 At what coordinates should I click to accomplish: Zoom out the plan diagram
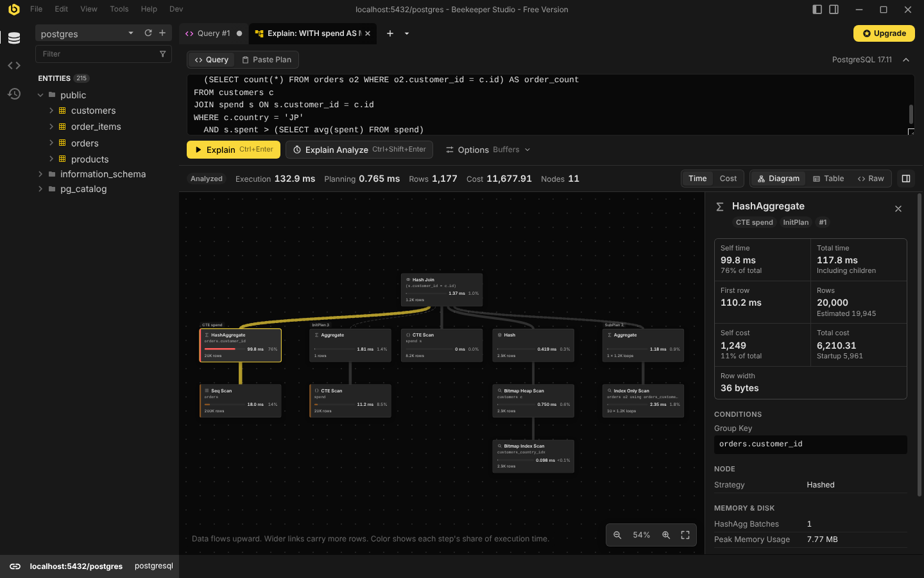coord(617,535)
